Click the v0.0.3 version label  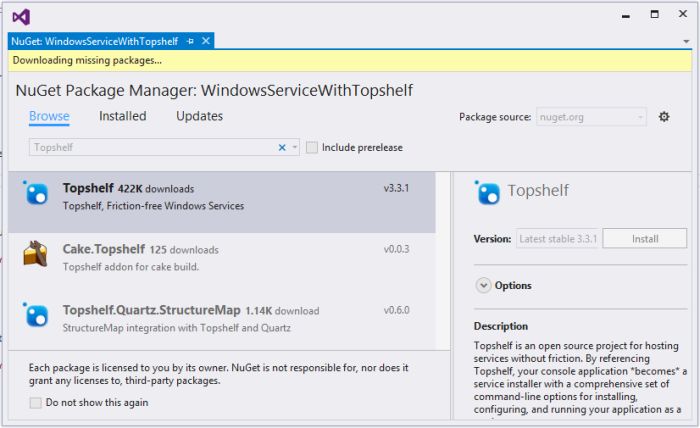tap(396, 249)
